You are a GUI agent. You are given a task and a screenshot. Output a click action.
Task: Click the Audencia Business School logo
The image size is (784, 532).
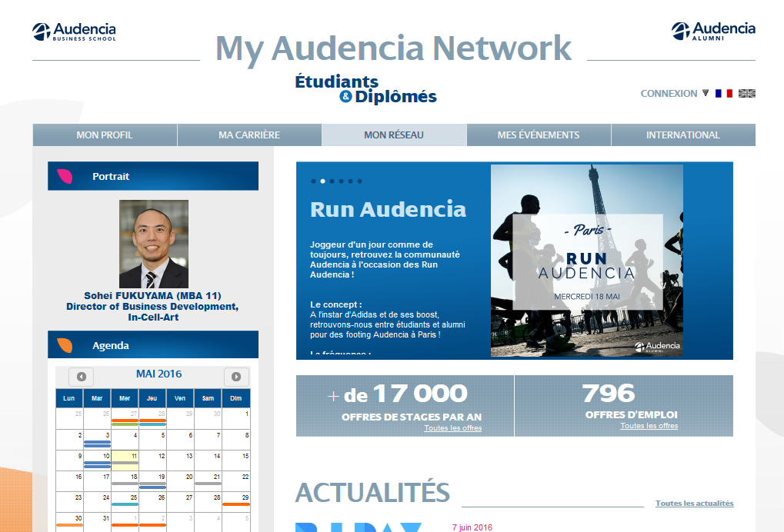pyautogui.click(x=74, y=32)
